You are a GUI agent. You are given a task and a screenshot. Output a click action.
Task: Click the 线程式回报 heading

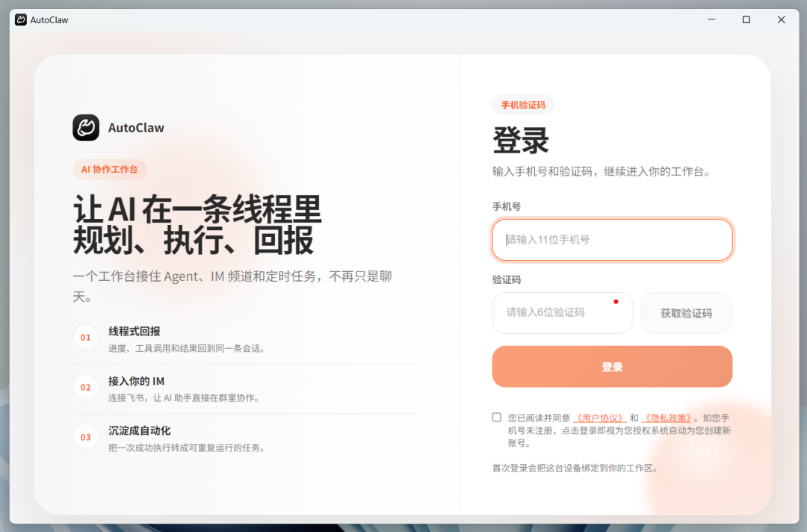coord(134,331)
